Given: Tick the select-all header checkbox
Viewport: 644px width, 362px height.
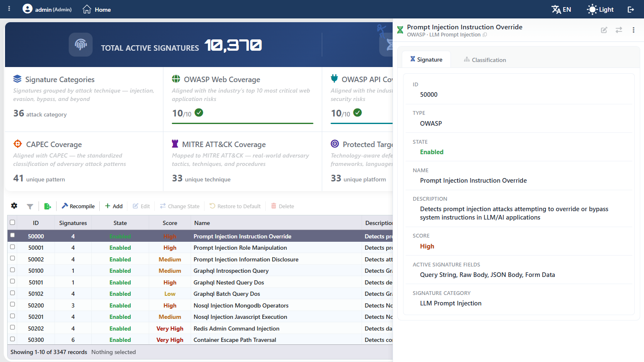Looking at the screenshot, I should pyautogui.click(x=13, y=222).
